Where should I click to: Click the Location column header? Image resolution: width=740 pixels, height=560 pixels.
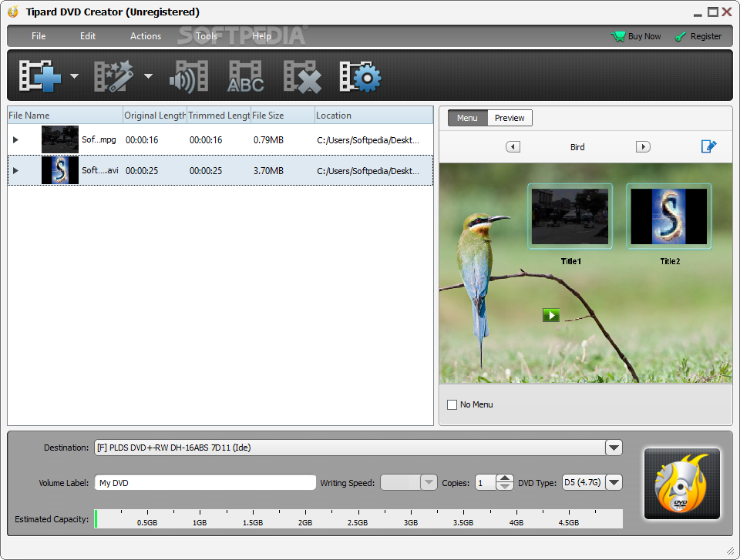(374, 115)
